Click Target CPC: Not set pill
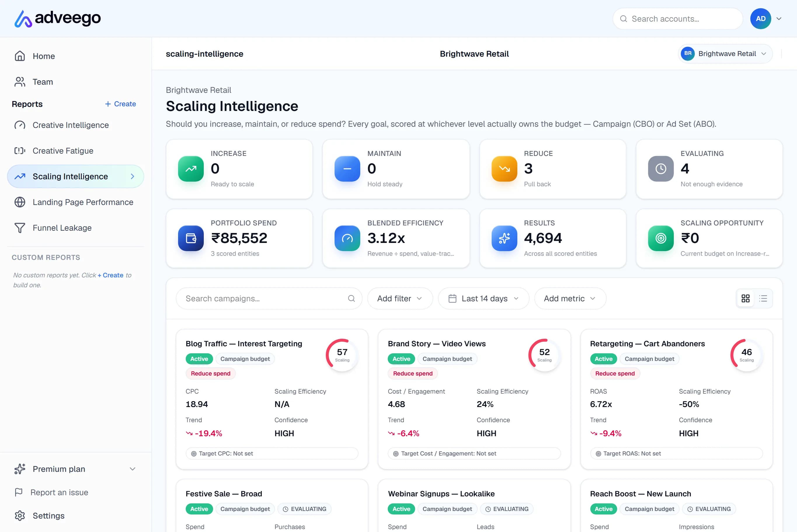The width and height of the screenshot is (797, 532). pos(272,453)
